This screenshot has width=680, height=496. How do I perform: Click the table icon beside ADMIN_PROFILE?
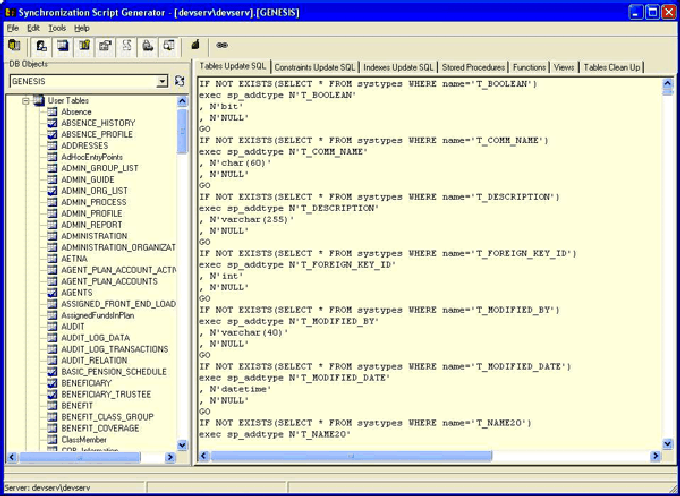click(52, 213)
